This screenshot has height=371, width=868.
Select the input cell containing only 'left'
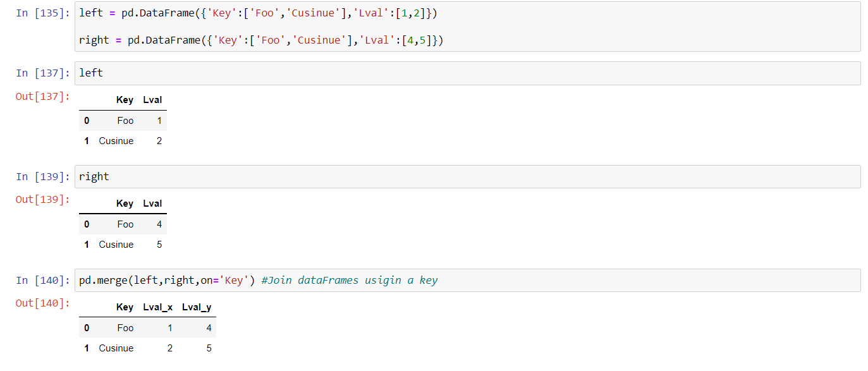467,73
